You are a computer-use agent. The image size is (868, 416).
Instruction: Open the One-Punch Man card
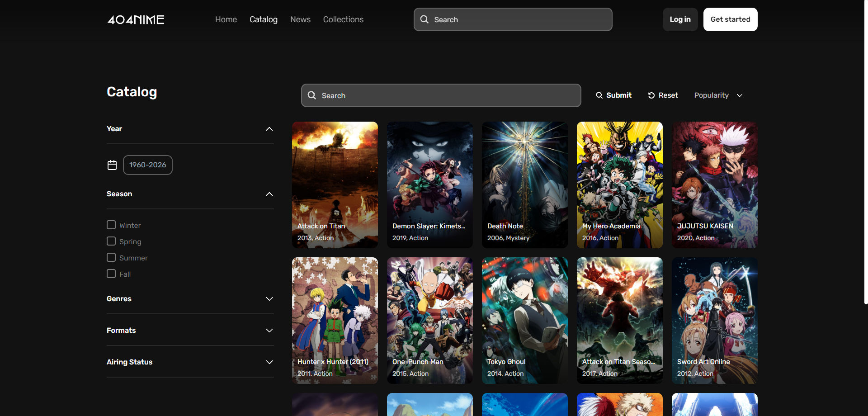(430, 321)
